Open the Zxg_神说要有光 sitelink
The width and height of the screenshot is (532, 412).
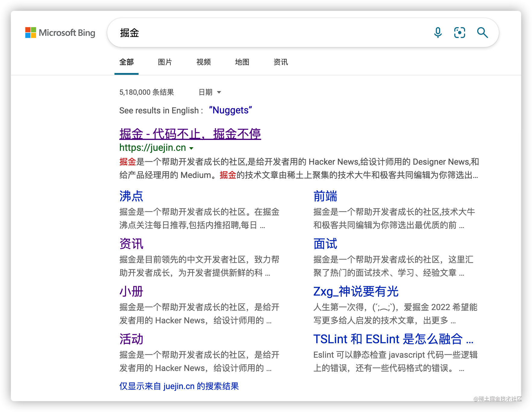356,292
